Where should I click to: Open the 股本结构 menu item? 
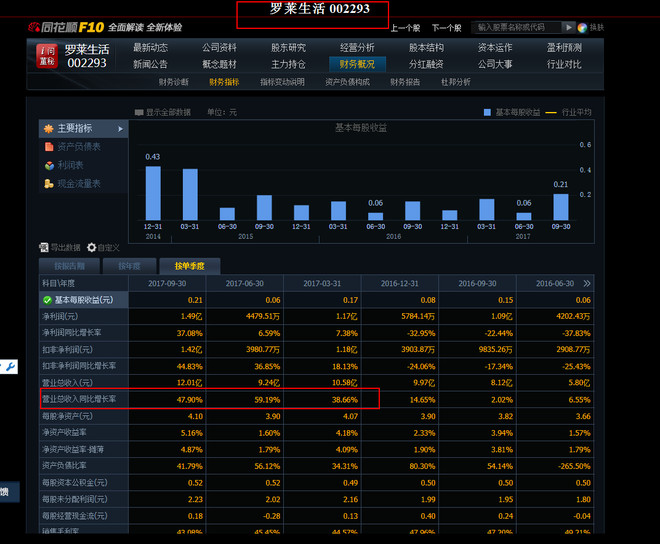pos(426,48)
